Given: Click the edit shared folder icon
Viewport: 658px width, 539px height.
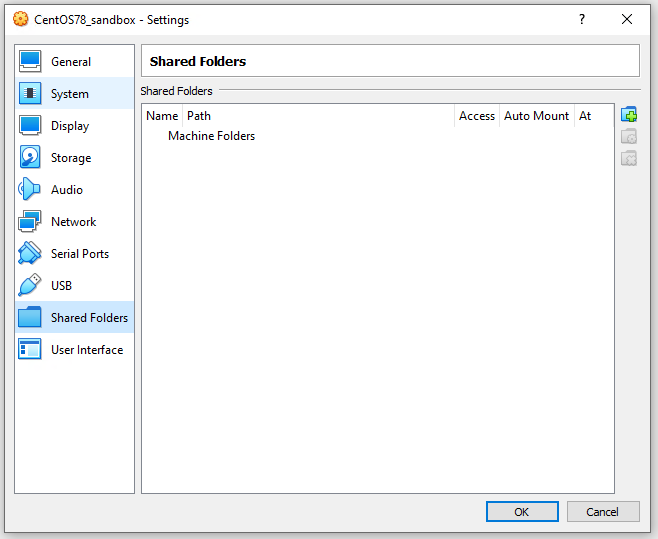Looking at the screenshot, I should [629, 137].
